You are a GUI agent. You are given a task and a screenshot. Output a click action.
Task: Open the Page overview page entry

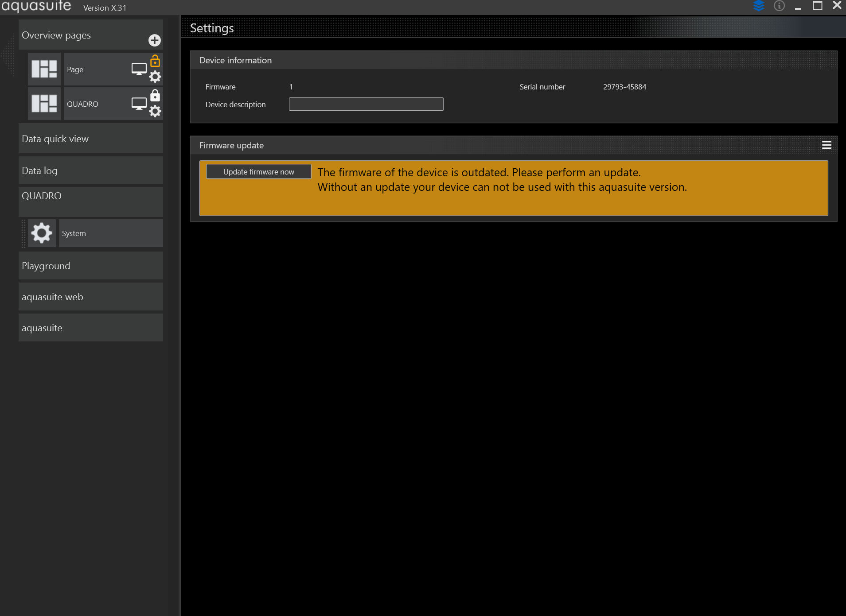click(95, 70)
